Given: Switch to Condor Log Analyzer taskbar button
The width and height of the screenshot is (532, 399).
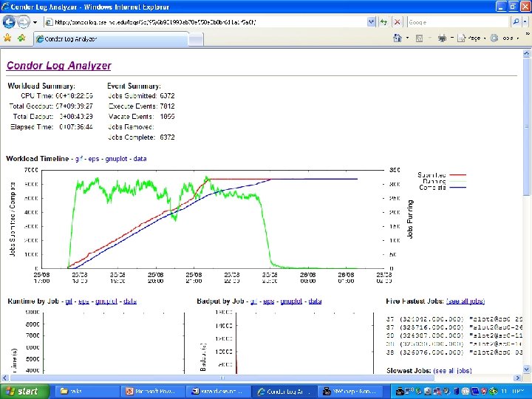Looking at the screenshot, I should coord(285,391).
